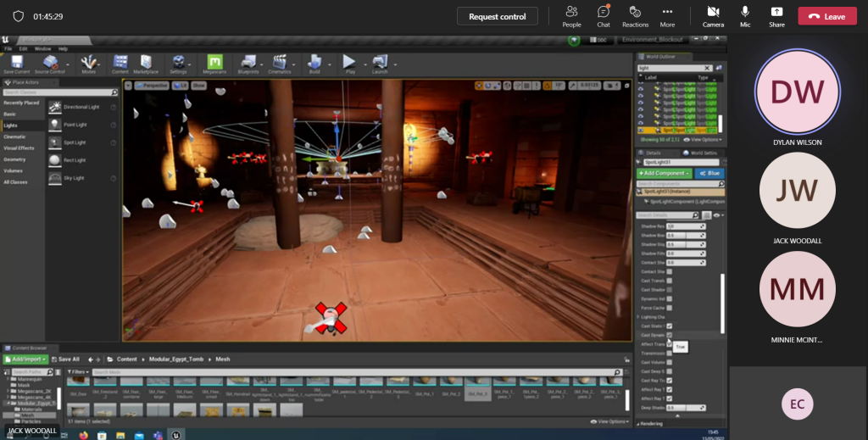Expand the Lighting Channels section
The width and height of the screenshot is (868, 440).
638,317
